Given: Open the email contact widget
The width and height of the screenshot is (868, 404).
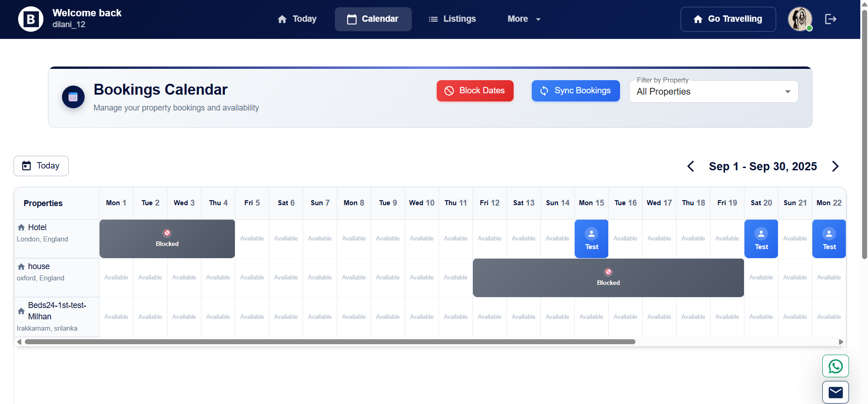Looking at the screenshot, I should (835, 392).
